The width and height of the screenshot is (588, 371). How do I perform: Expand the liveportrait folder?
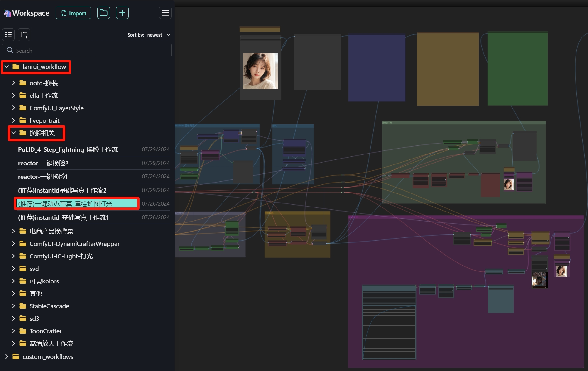pos(13,120)
